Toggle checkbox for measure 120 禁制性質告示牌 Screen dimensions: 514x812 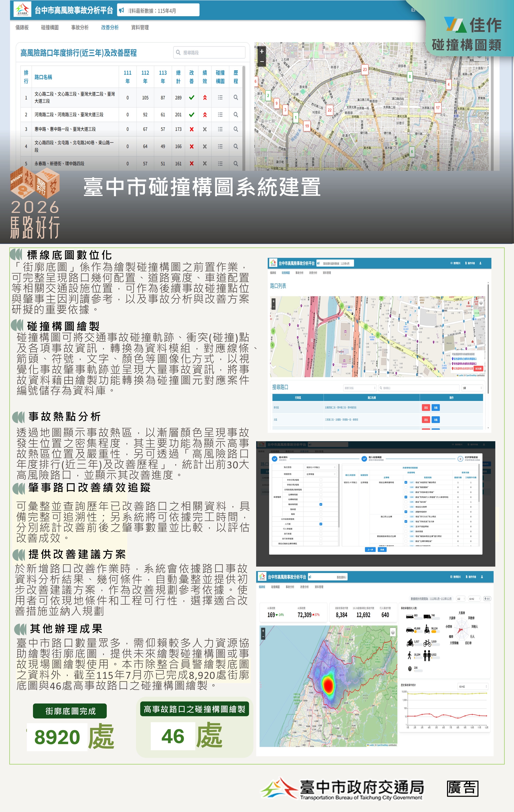[406, 522]
